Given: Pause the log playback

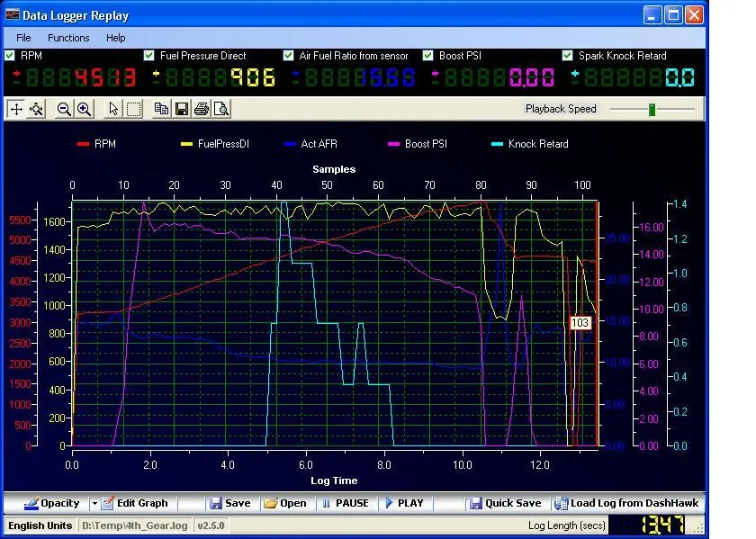Looking at the screenshot, I should tap(346, 503).
